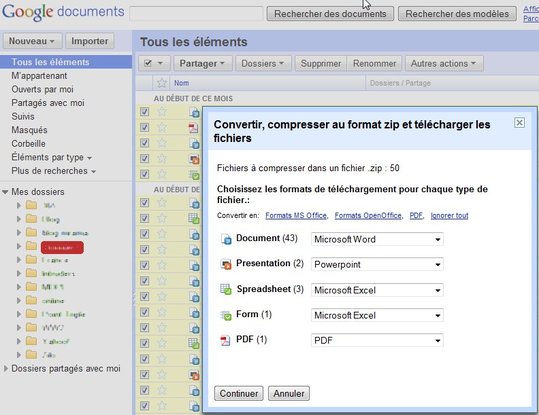Click the Spreadsheet (3) label
This screenshot has width=539, height=415.
(270, 289)
